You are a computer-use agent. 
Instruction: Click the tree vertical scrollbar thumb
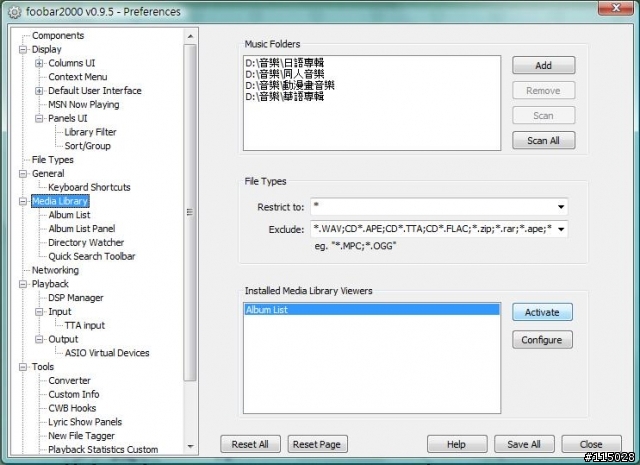(x=190, y=212)
